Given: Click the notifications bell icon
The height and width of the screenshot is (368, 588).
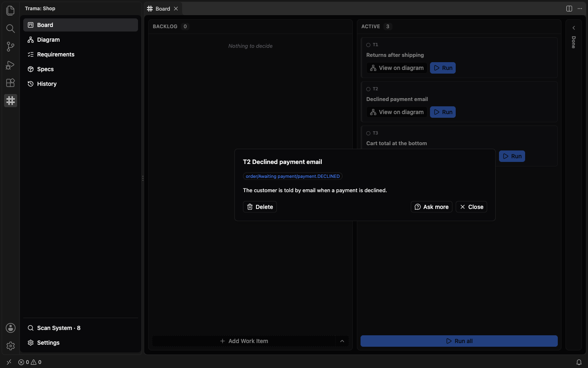Looking at the screenshot, I should (579, 362).
